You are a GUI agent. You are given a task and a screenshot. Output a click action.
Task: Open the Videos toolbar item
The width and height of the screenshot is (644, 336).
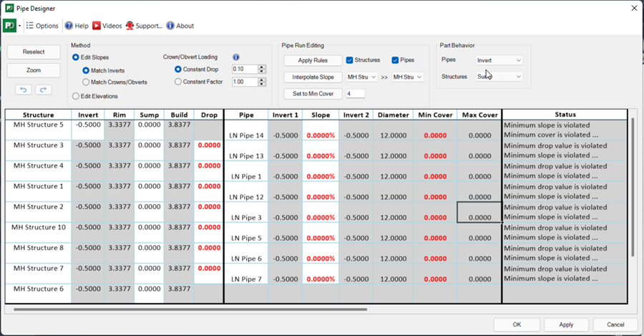[x=107, y=26]
